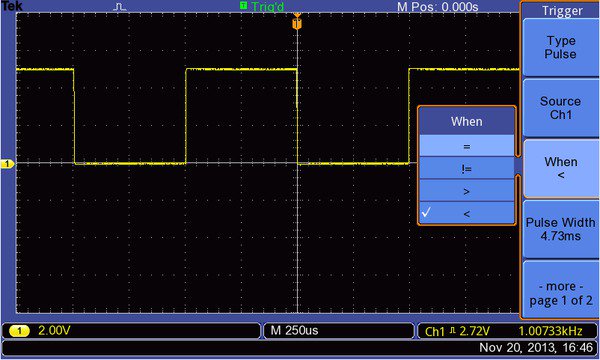Go to more page 1 of 2
The image size is (600, 360).
tap(560, 290)
